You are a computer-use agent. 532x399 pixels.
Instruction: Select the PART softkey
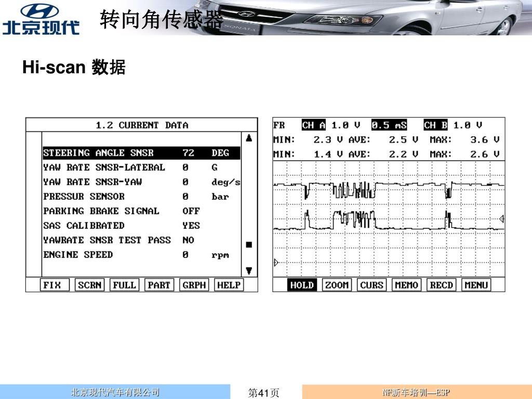[x=159, y=285]
